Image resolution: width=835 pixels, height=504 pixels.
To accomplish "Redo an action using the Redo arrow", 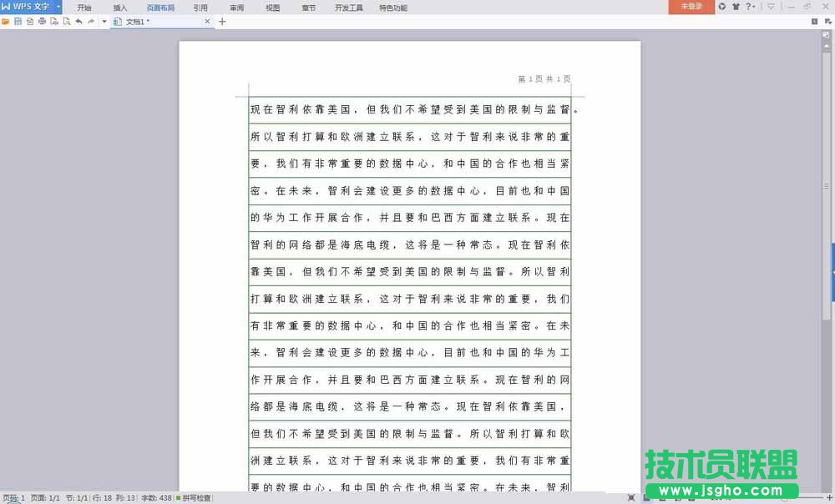I will click(90, 22).
